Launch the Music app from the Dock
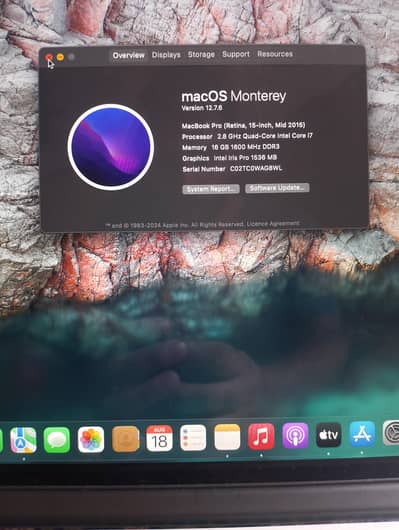The width and height of the screenshot is (399, 530). coord(261,436)
